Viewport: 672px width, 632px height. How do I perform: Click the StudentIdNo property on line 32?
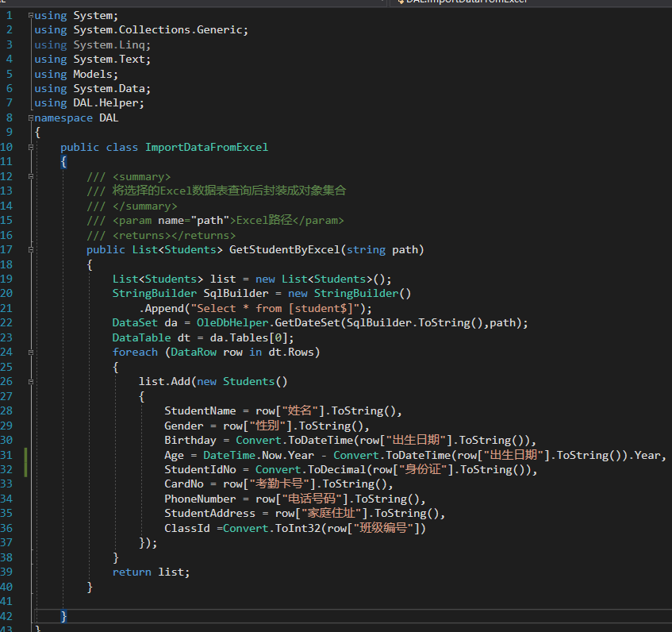pos(200,469)
